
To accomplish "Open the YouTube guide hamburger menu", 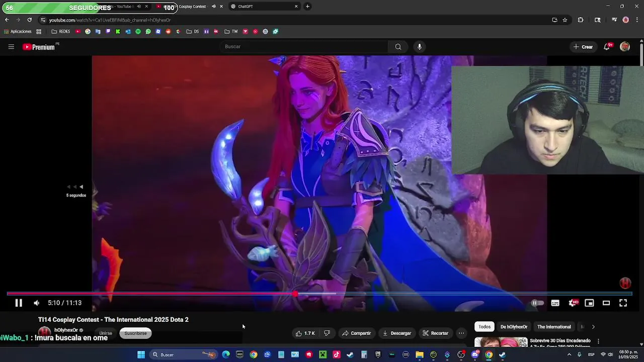I will (11, 47).
